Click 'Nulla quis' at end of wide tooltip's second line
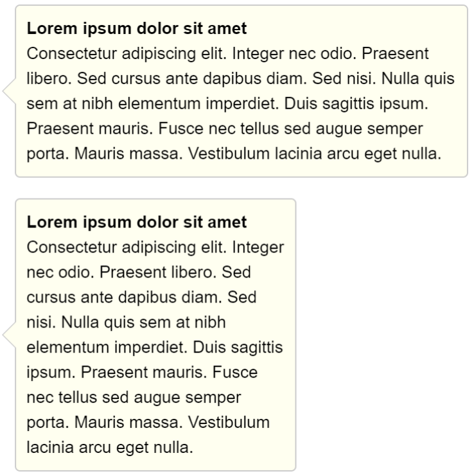This screenshot has width=474, height=476. pos(418,79)
